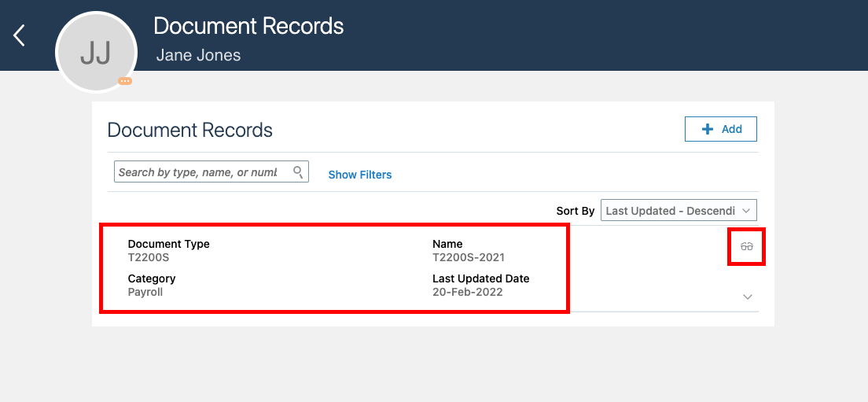Click the back arrow in the header

pos(20,35)
